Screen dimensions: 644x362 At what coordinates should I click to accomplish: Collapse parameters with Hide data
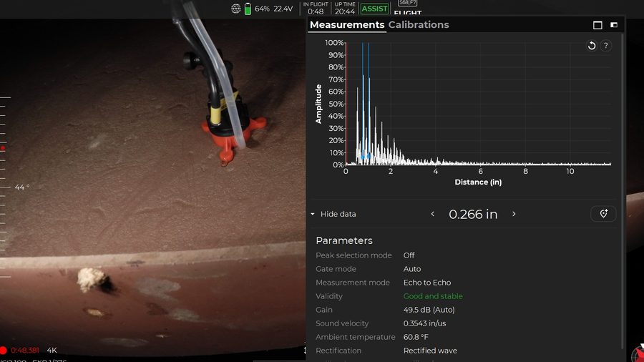(333, 214)
